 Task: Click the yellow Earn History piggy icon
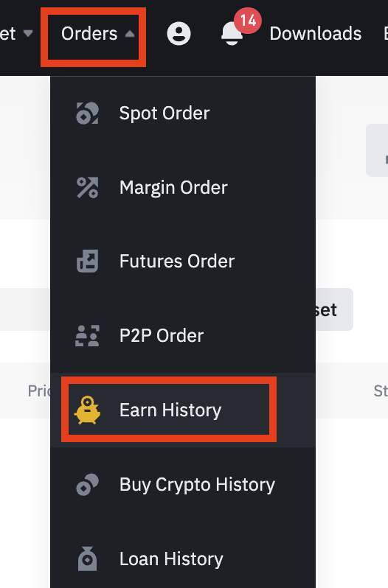click(x=88, y=410)
